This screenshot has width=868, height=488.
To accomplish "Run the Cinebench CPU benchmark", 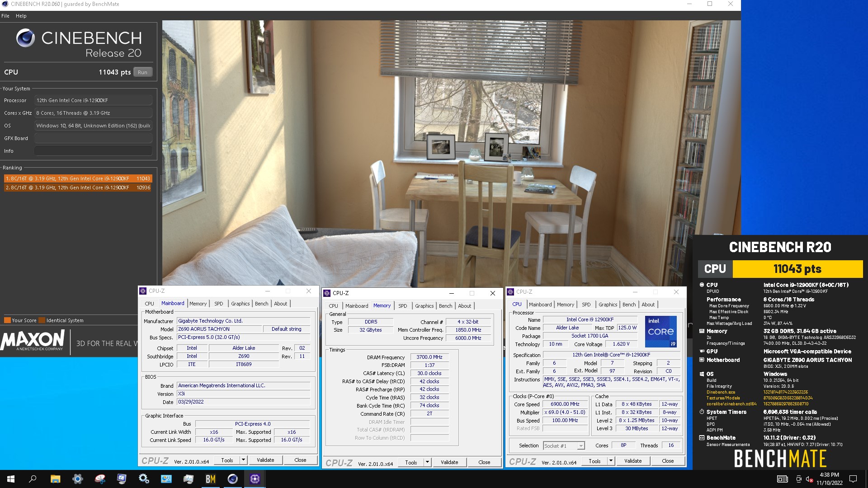I will click(142, 72).
